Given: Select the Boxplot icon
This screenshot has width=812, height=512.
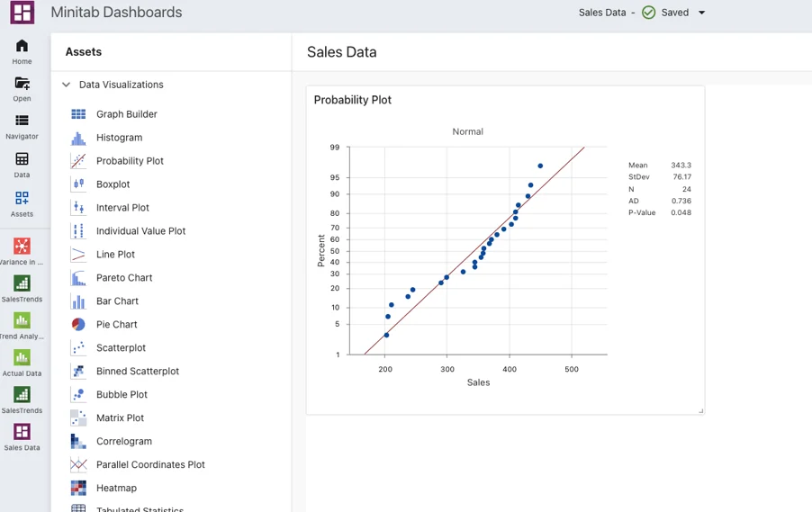Looking at the screenshot, I should pyautogui.click(x=78, y=184).
